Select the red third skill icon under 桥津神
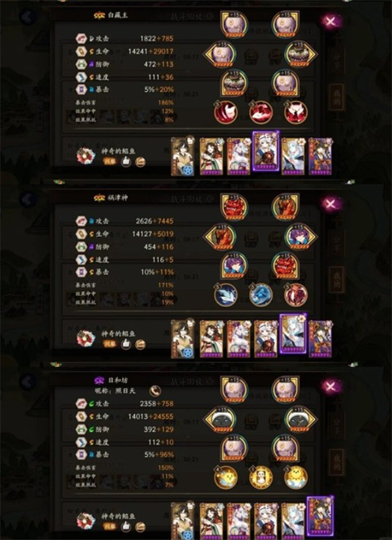This screenshot has height=540, width=392. click(295, 294)
